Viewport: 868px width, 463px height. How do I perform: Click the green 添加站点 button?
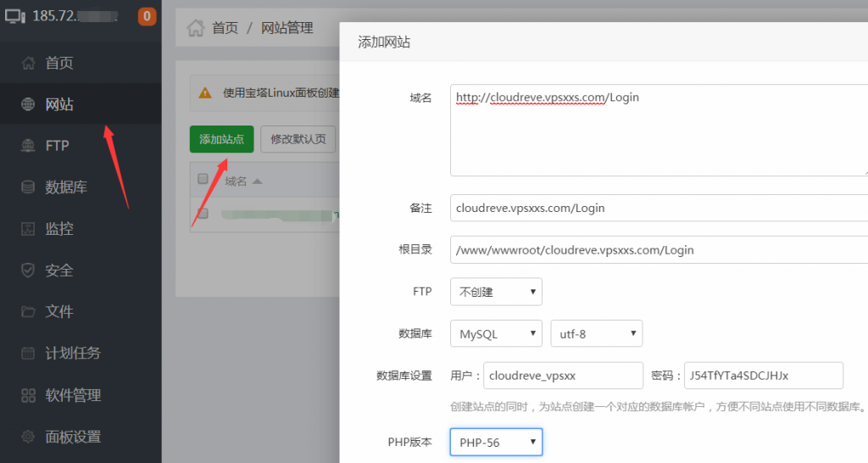(221, 139)
